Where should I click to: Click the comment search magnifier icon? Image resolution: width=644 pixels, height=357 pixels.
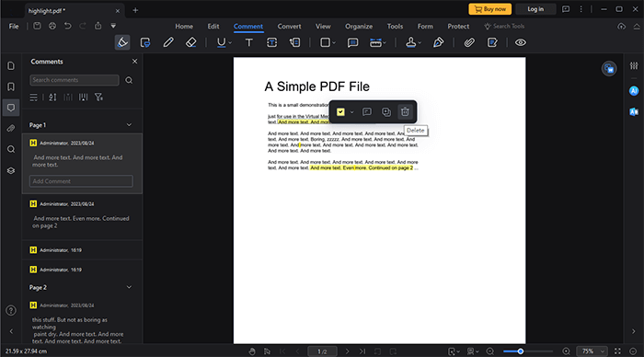(x=129, y=80)
